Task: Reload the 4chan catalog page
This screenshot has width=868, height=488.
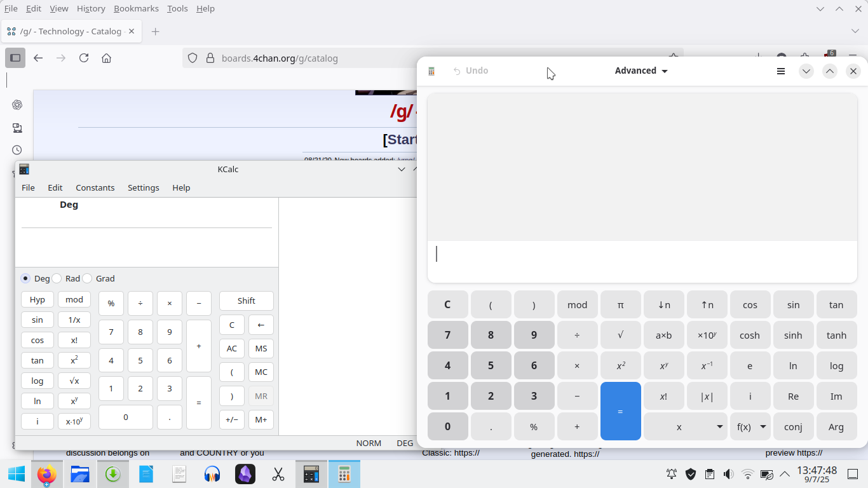Action: pos(84,58)
